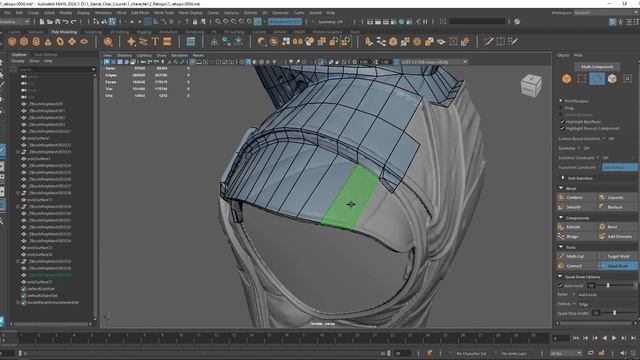Viewport: 640px width, 360px height.
Task: Toggle the Auto-weld checkbox
Action: [560, 285]
